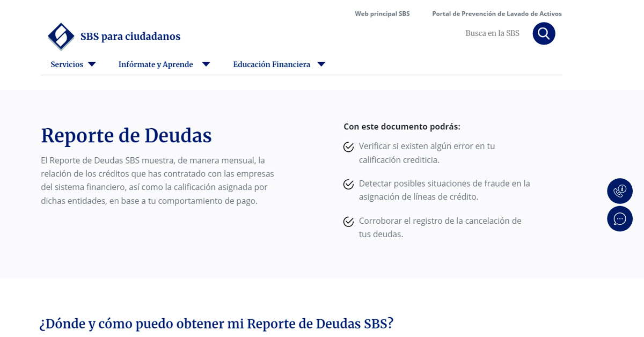
Task: Click 'Corroborar el registro de la cancelación' text
Action: point(440,228)
